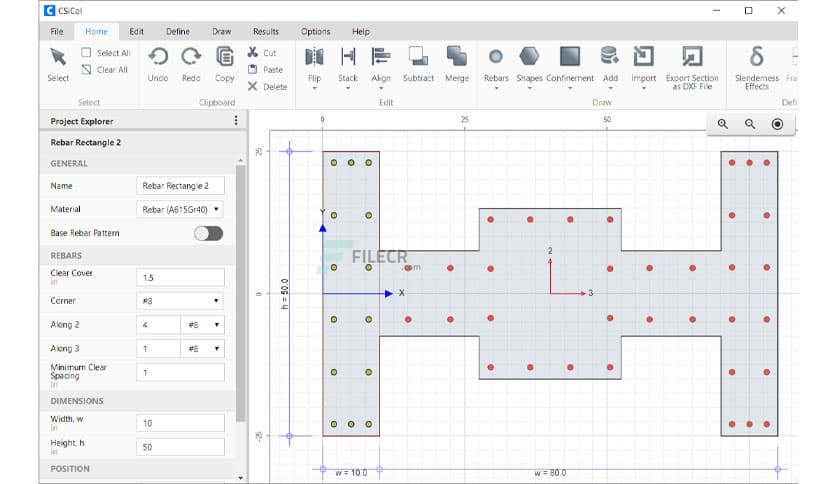Edit the Clear Cover value
Image resolution: width=836 pixels, height=484 pixels.
point(180,278)
